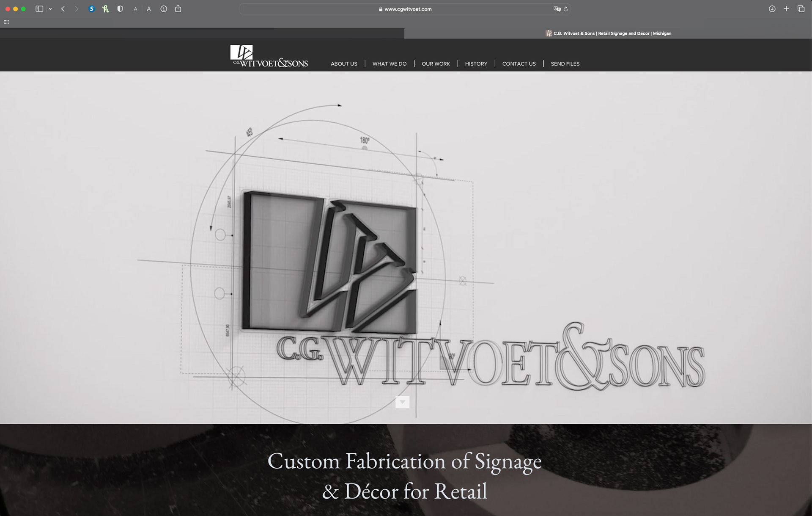Open the Share menu
Image resolution: width=812 pixels, height=516 pixels.
coord(178,9)
